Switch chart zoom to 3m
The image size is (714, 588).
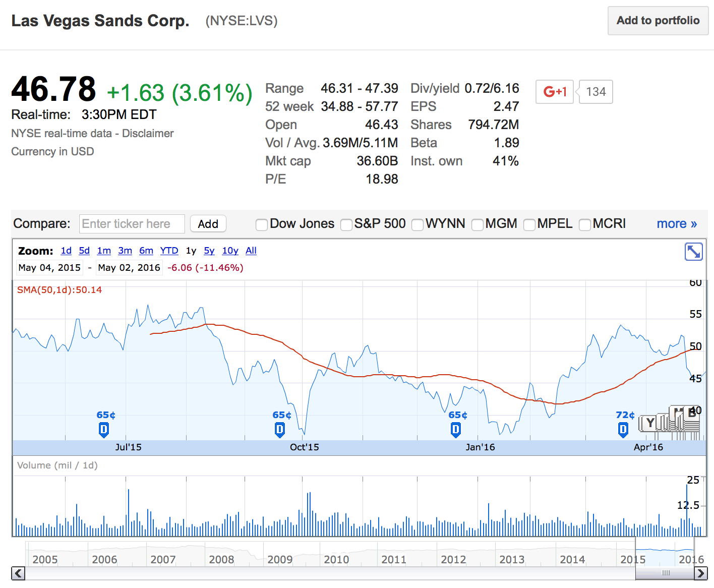click(125, 251)
